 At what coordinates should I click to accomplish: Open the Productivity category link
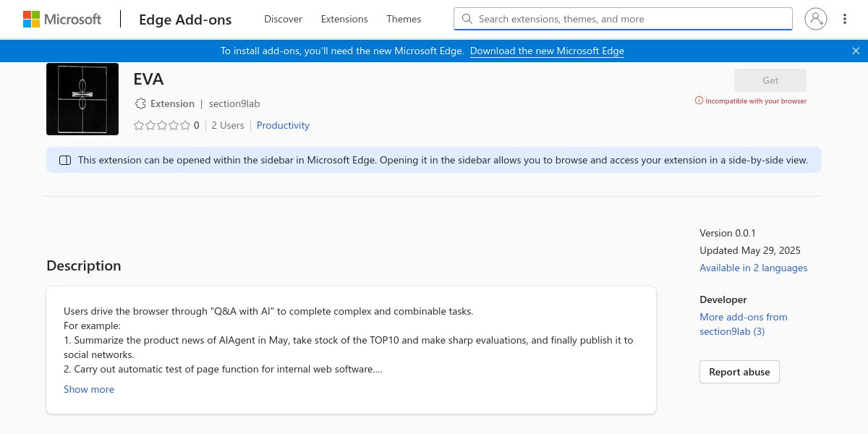tap(283, 125)
